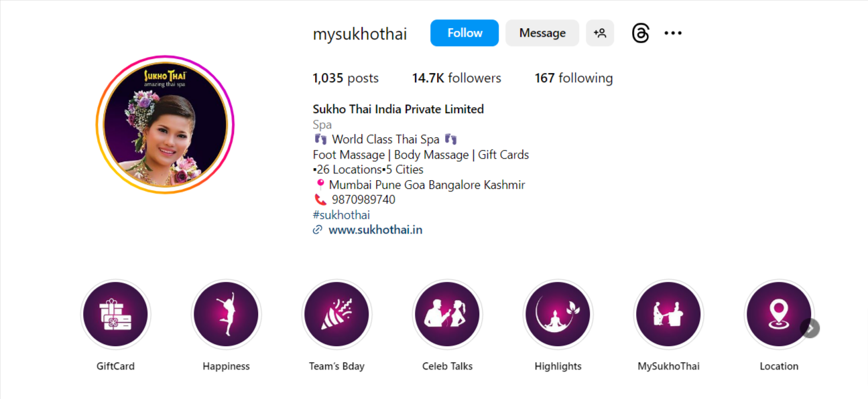Click the suggested accounts person-plus icon
868x399 pixels.
(600, 33)
